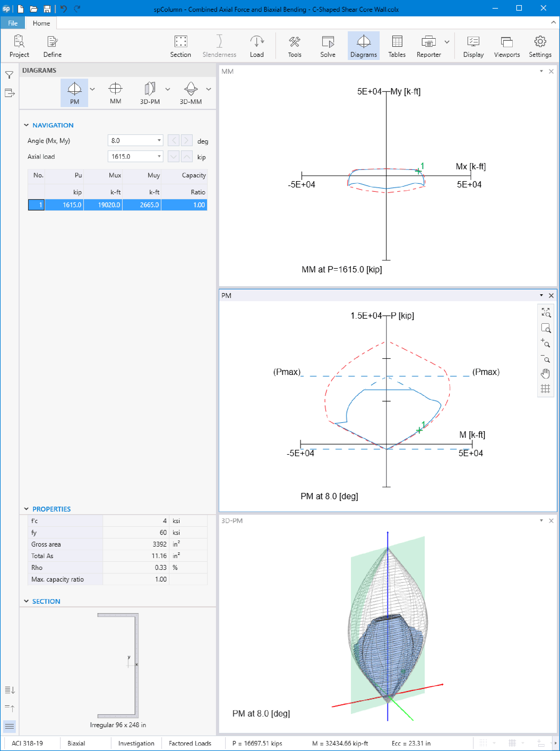Viewport: 560px width, 751px height.
Task: Open the Tools ribbon icon
Action: pos(294,46)
